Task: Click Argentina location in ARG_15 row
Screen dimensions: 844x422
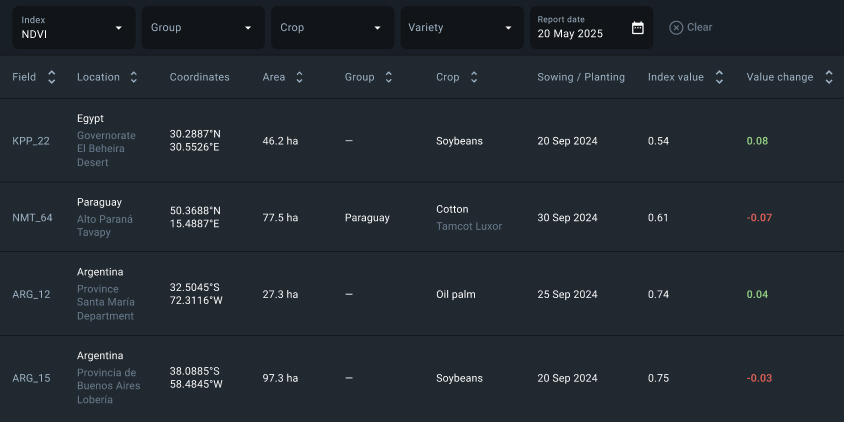Action: pyautogui.click(x=100, y=356)
